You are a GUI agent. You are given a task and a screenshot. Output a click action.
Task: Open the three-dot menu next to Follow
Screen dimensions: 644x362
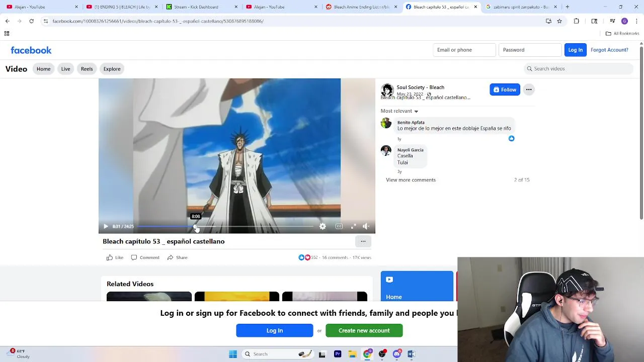(529, 89)
